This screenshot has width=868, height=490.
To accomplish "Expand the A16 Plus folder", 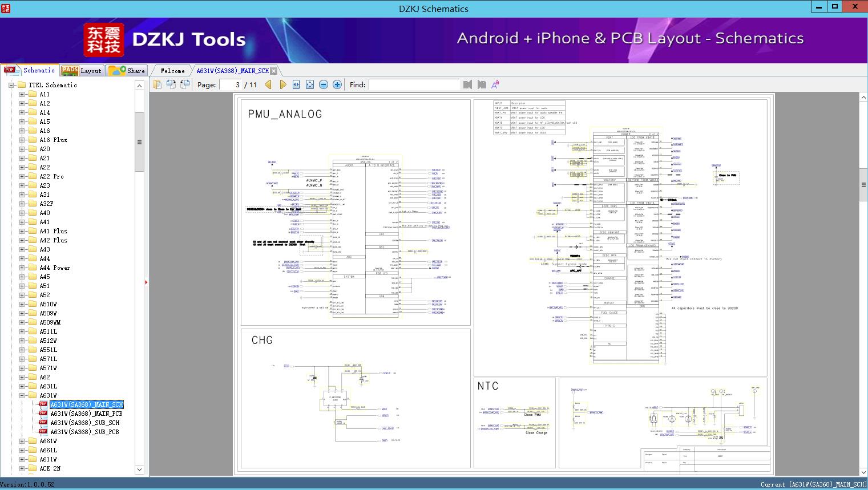I will pos(22,140).
